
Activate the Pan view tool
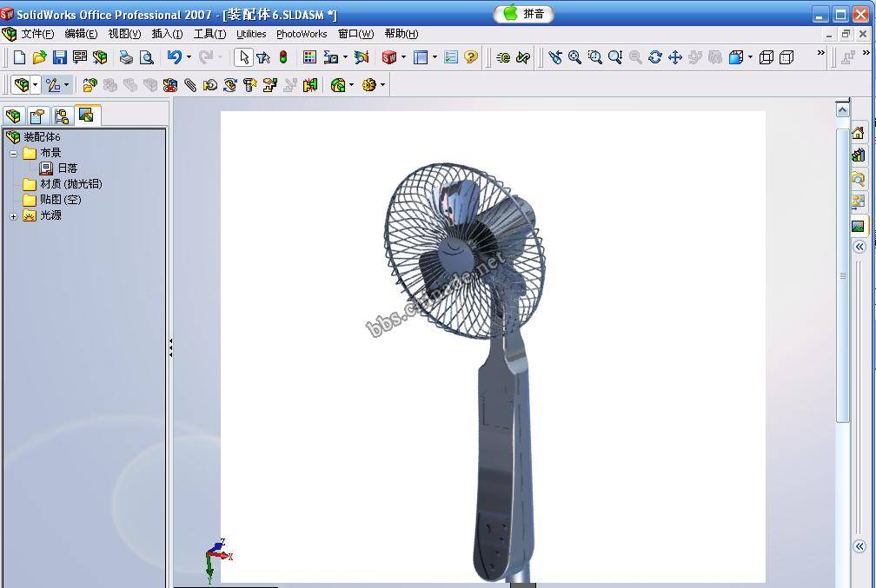(675, 57)
